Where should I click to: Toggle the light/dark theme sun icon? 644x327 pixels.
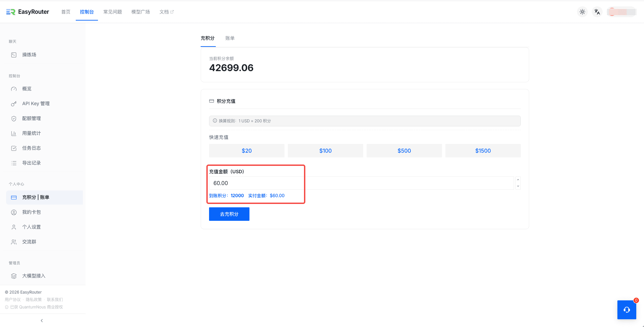pos(582,12)
